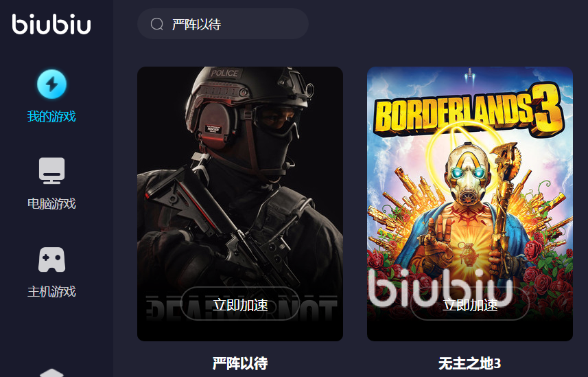Select the gamepad icon for 主机游戏

51,260
